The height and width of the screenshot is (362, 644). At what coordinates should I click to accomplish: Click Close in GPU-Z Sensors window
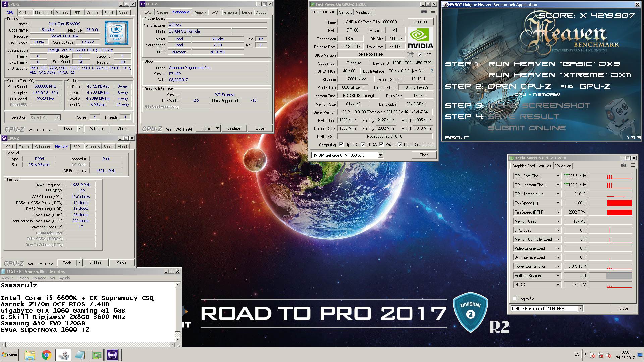623,308
